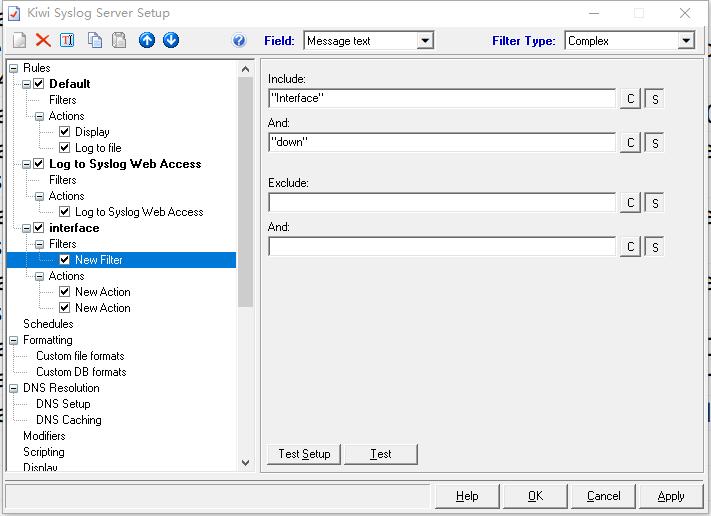
Task: Click the red X delete icon
Action: (43, 40)
